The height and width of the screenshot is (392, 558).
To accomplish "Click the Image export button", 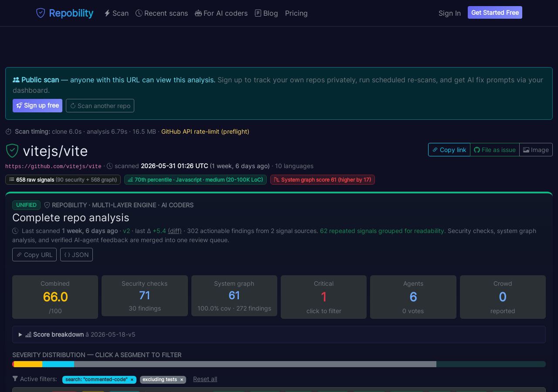I will 536,149.
